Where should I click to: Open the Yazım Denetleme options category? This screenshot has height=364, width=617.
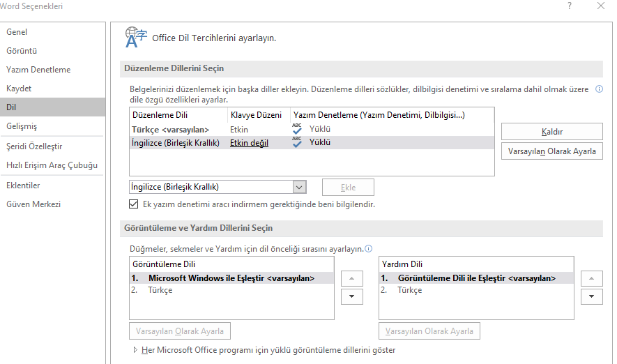38,70
